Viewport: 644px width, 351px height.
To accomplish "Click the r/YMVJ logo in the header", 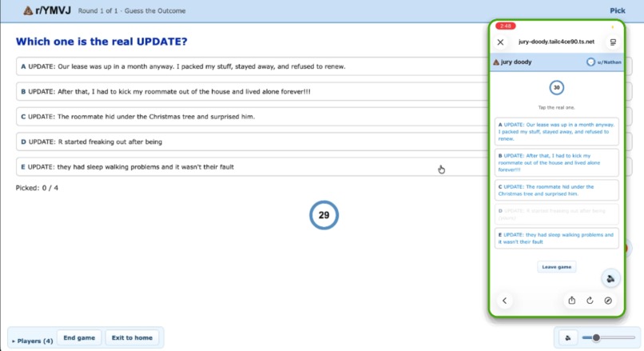I will 47,10.
